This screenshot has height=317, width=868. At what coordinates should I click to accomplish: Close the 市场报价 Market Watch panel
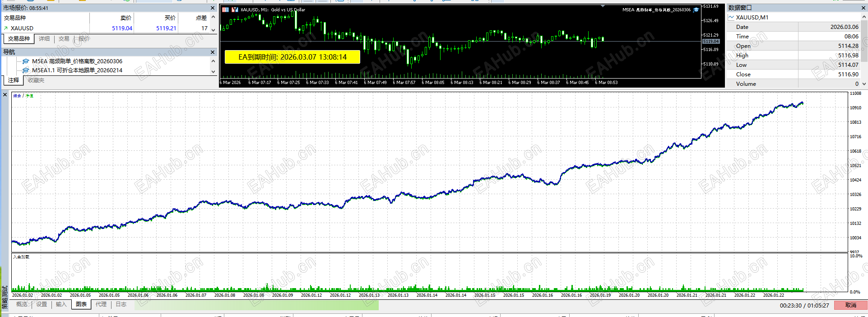pos(213,8)
